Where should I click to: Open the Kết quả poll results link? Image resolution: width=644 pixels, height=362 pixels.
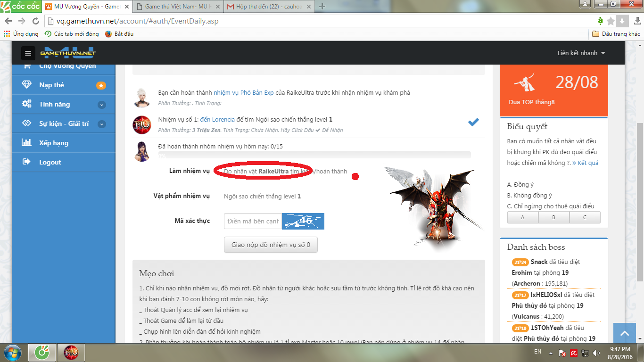tap(585, 163)
